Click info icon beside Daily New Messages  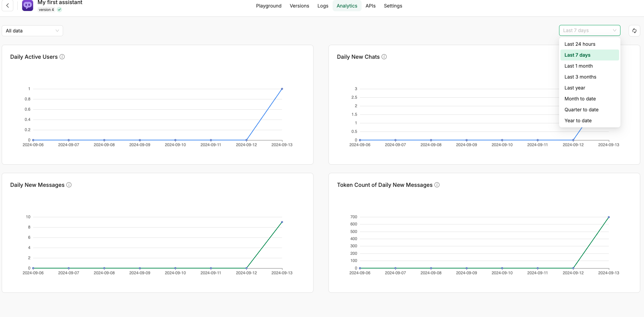(69, 185)
